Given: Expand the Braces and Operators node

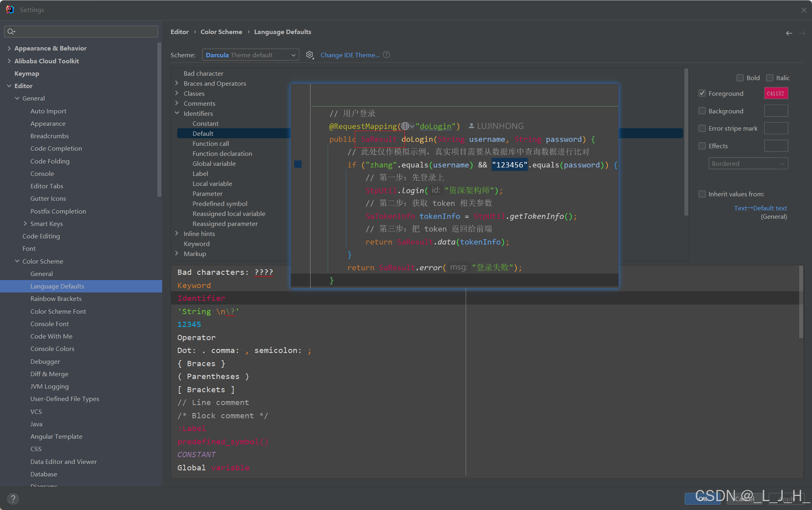Looking at the screenshot, I should [177, 83].
